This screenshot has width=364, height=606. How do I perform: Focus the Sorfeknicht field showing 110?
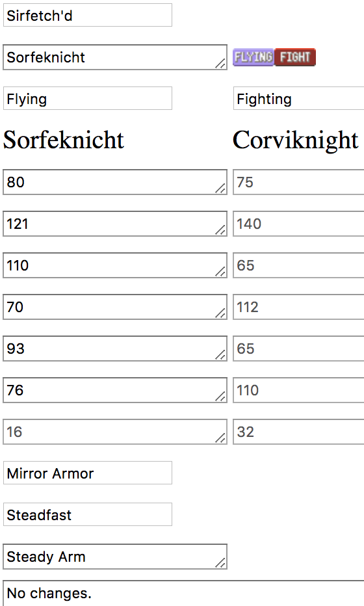click(x=115, y=265)
